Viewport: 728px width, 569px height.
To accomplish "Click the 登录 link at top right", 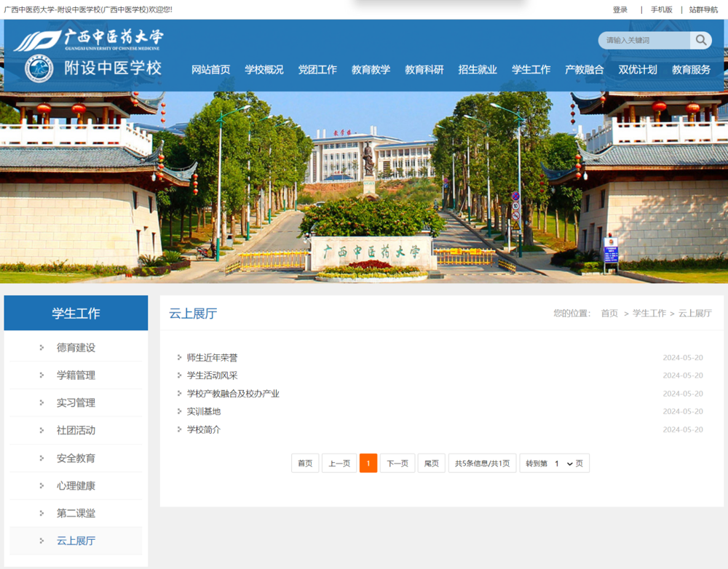I will coord(620,10).
